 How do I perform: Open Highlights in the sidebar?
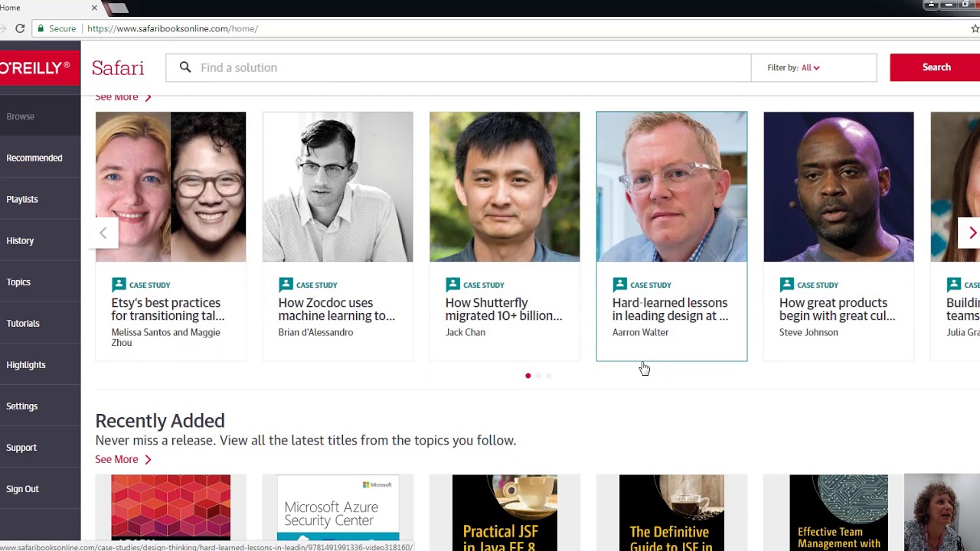26,365
